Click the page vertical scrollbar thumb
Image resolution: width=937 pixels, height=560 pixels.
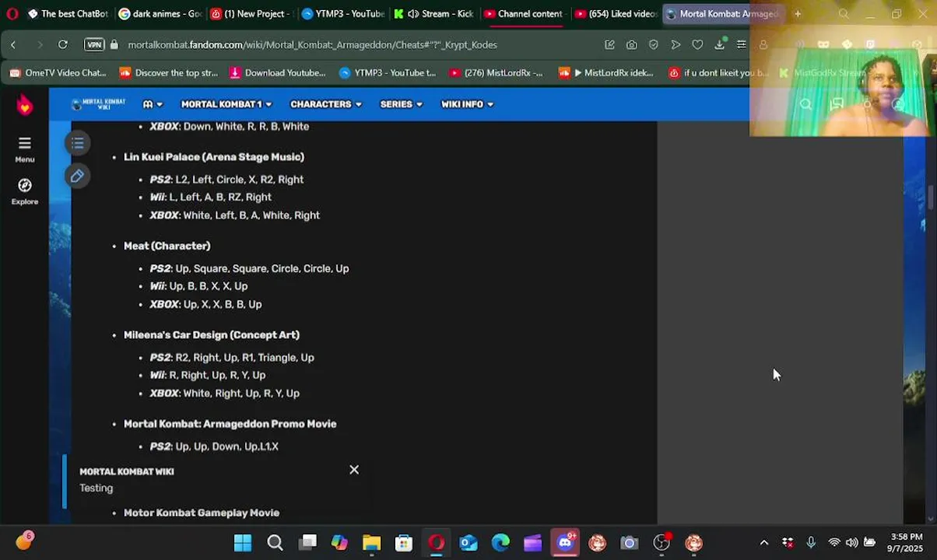click(932, 198)
